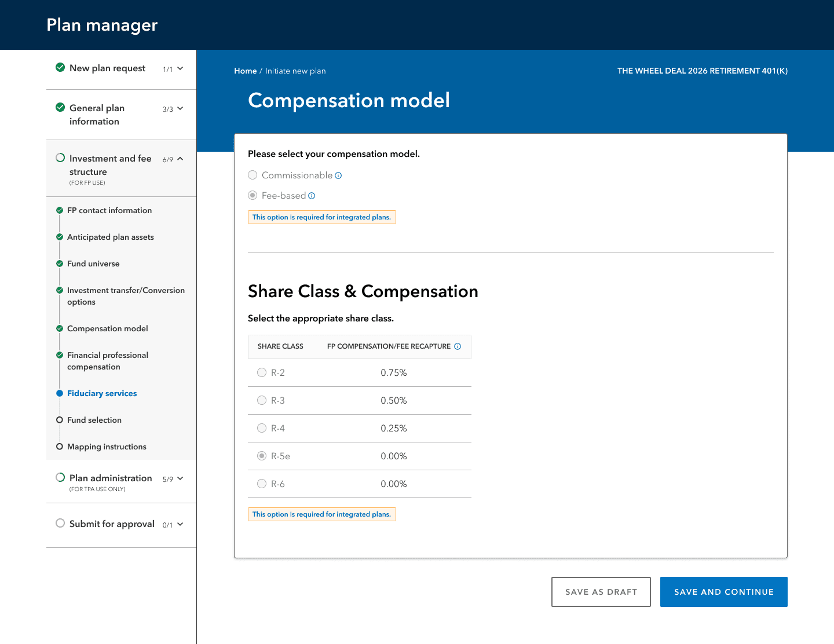Click the check icon next to Financial professional compensation

point(60,355)
